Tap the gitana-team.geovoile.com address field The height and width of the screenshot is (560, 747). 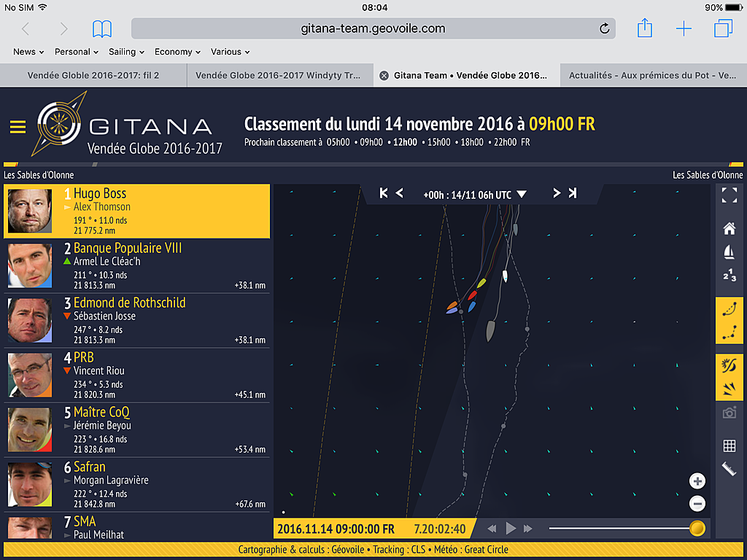[373, 28]
